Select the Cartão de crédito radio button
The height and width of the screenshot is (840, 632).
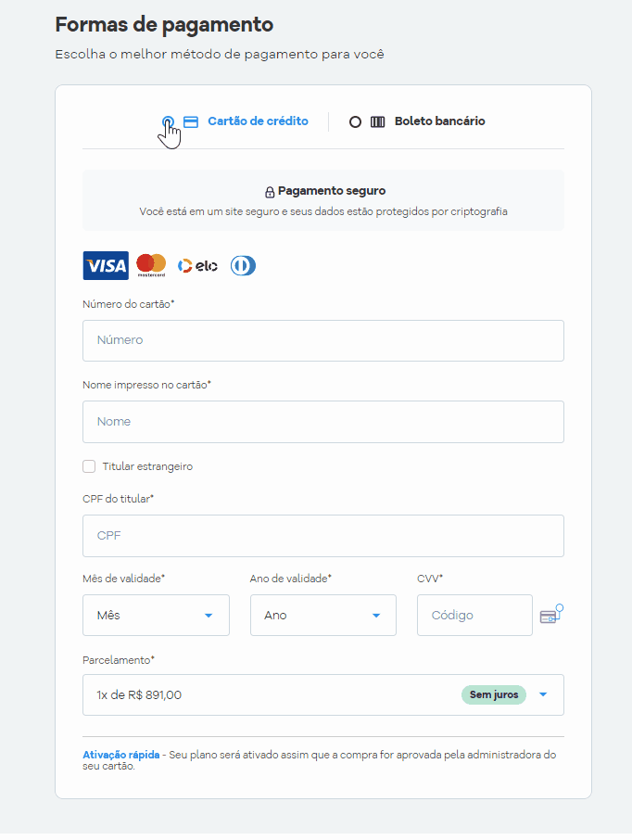(168, 121)
